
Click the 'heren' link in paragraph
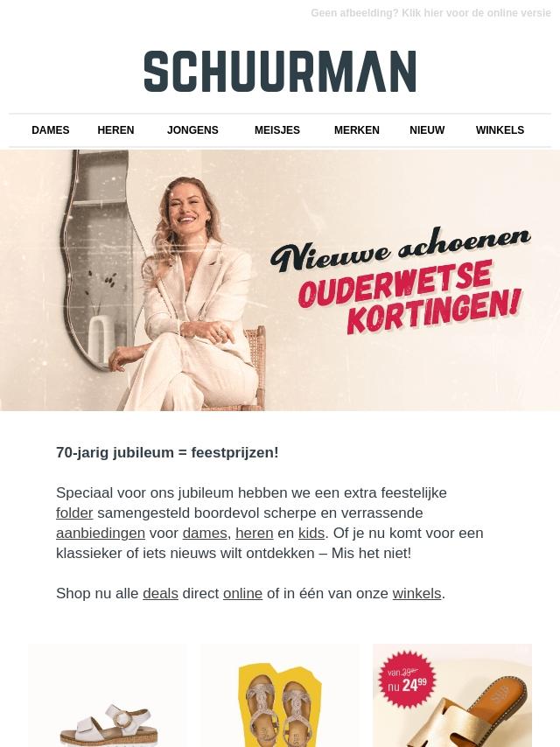coord(255,533)
